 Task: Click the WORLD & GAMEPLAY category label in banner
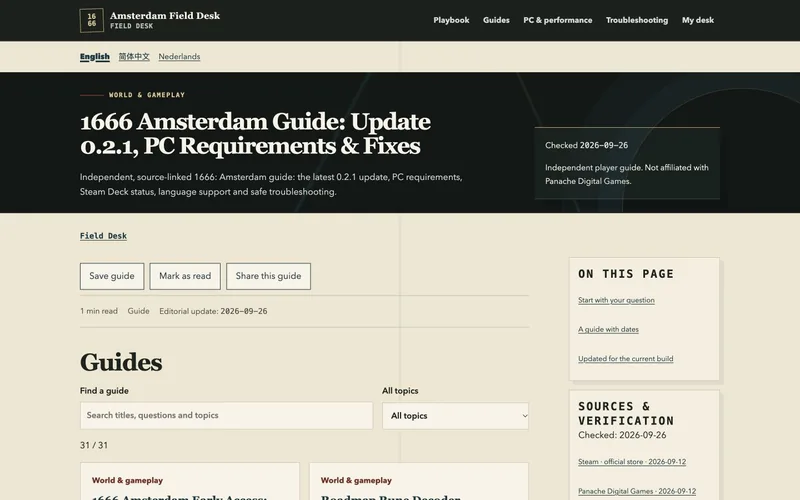point(147,95)
